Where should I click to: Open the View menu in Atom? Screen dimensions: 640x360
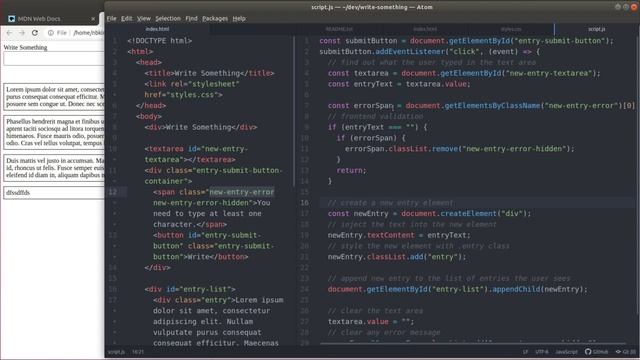pos(144,18)
